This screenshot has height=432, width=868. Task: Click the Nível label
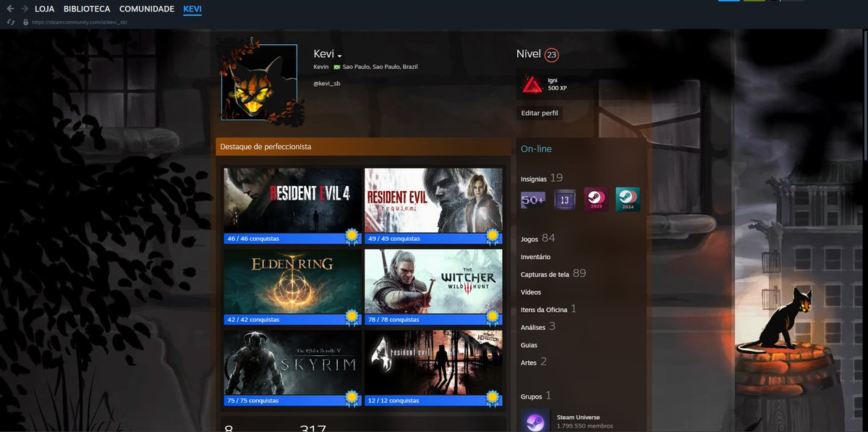click(529, 54)
